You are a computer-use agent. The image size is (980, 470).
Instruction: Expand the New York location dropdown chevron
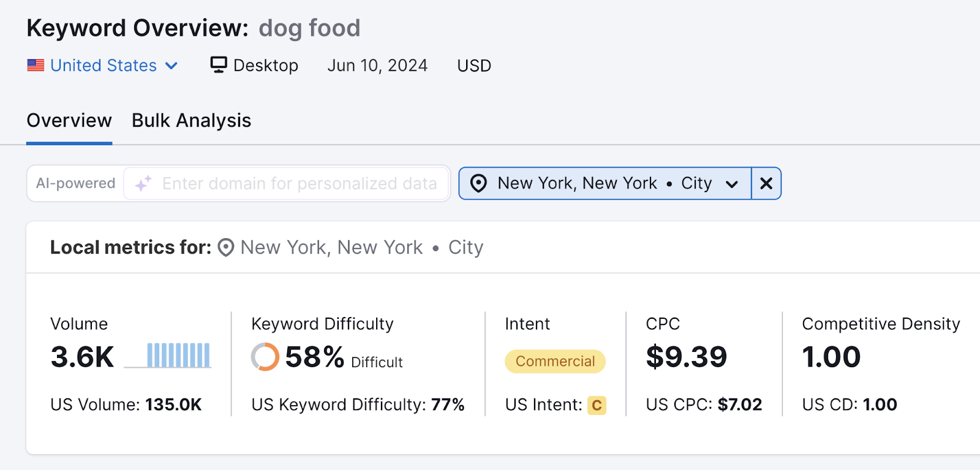click(733, 183)
